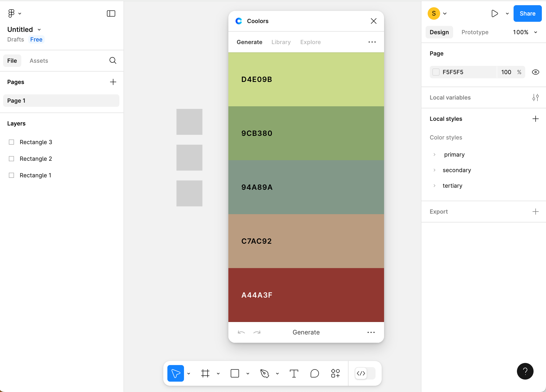
Task: Toggle Dev Mode switch in the toolbar
Action: coord(365,373)
